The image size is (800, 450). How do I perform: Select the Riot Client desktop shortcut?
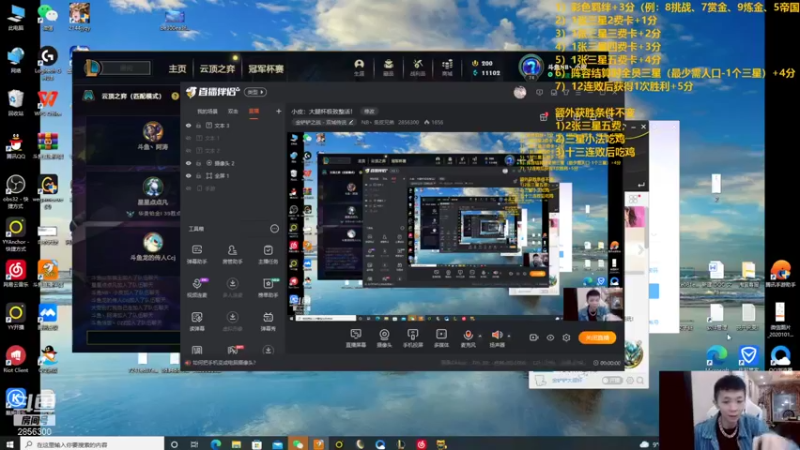click(15, 359)
